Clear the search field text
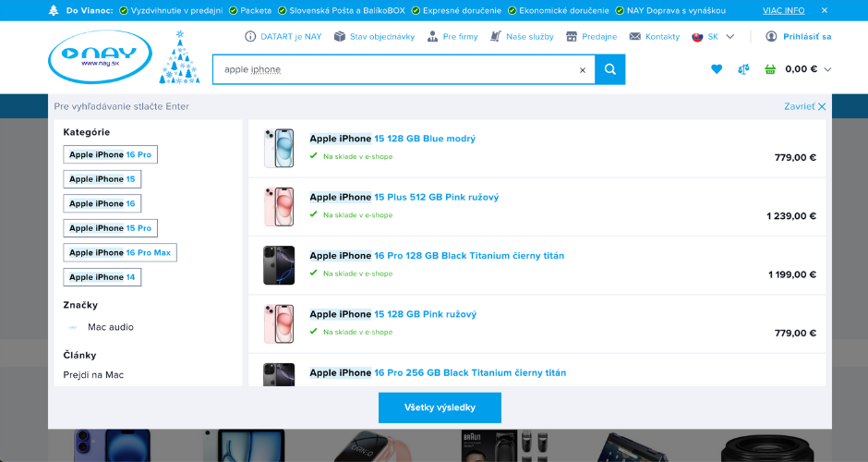 pyautogui.click(x=582, y=70)
